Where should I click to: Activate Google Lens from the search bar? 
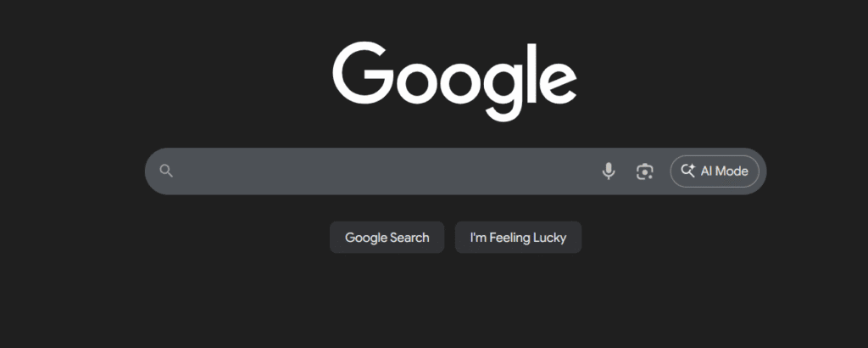tap(645, 171)
